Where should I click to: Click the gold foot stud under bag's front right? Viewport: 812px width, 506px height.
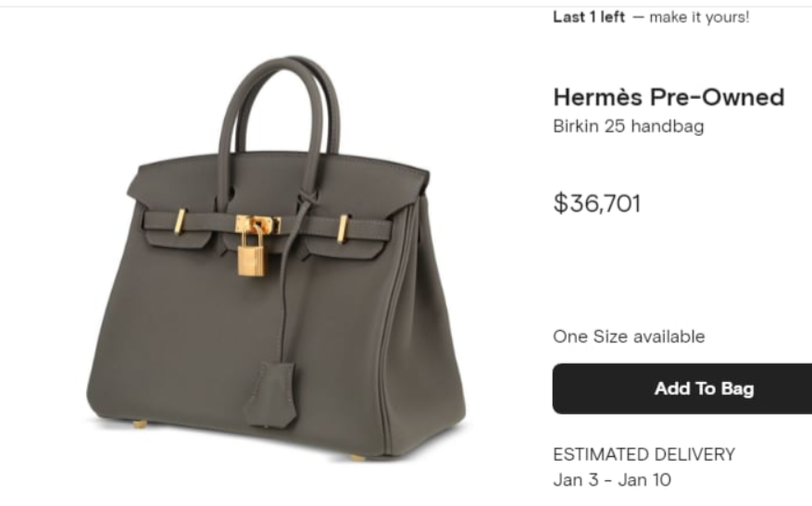pyautogui.click(x=357, y=457)
